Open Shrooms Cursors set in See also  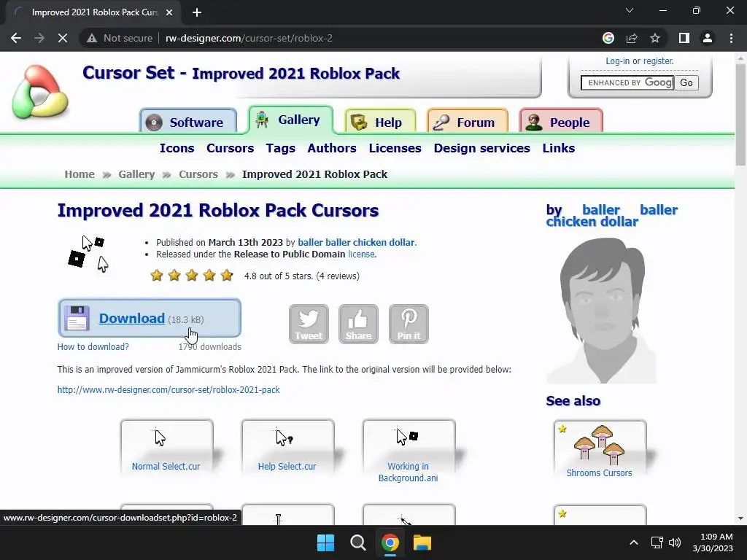pos(600,449)
